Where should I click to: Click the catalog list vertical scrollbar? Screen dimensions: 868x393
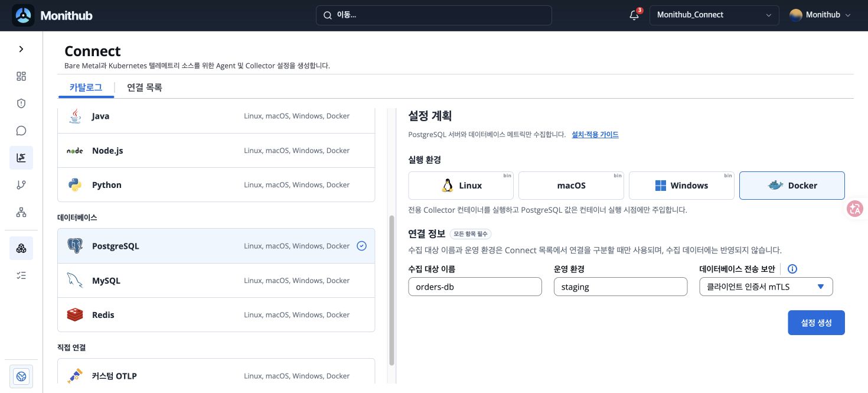tap(391, 290)
